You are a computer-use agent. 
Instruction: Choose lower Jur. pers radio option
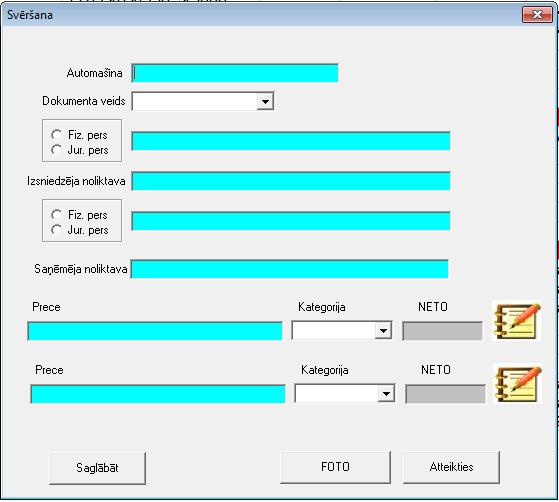56,230
